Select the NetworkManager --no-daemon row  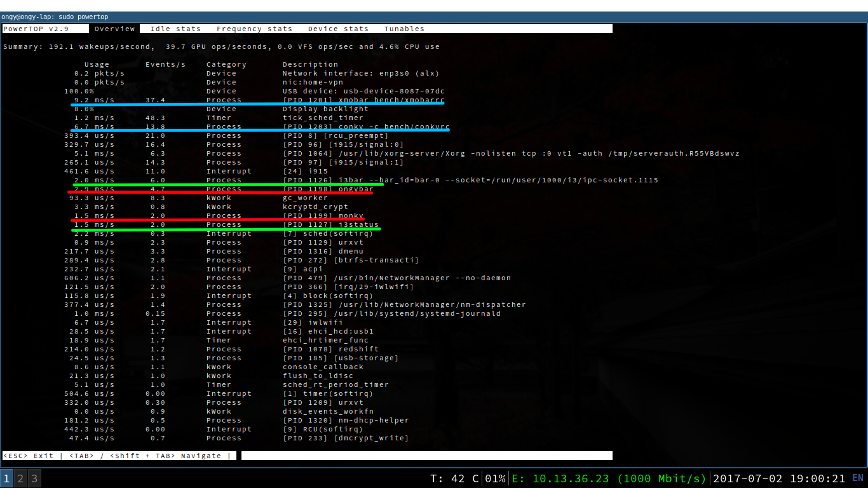click(x=287, y=278)
